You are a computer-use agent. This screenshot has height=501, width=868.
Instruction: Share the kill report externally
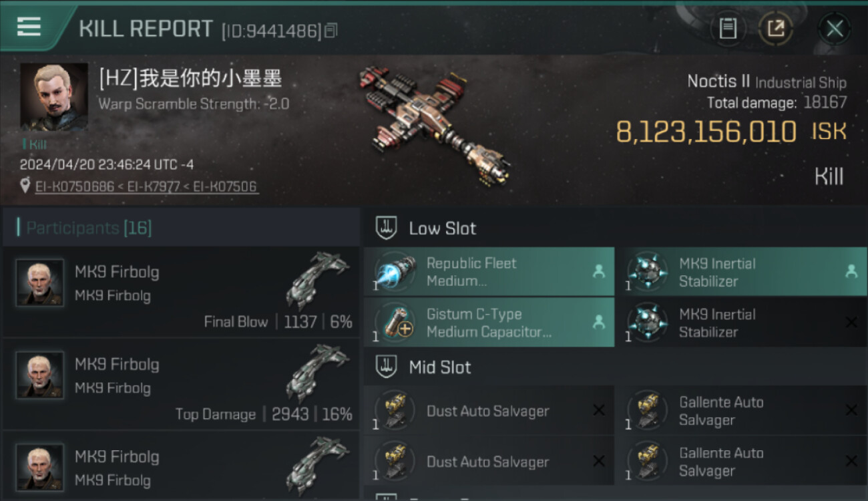776,29
